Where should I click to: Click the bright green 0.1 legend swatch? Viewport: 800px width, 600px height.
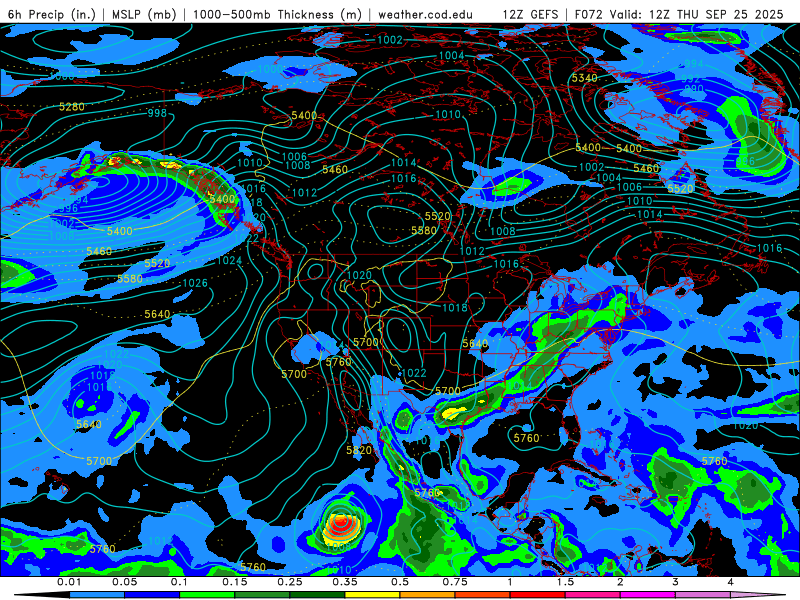coord(207,595)
